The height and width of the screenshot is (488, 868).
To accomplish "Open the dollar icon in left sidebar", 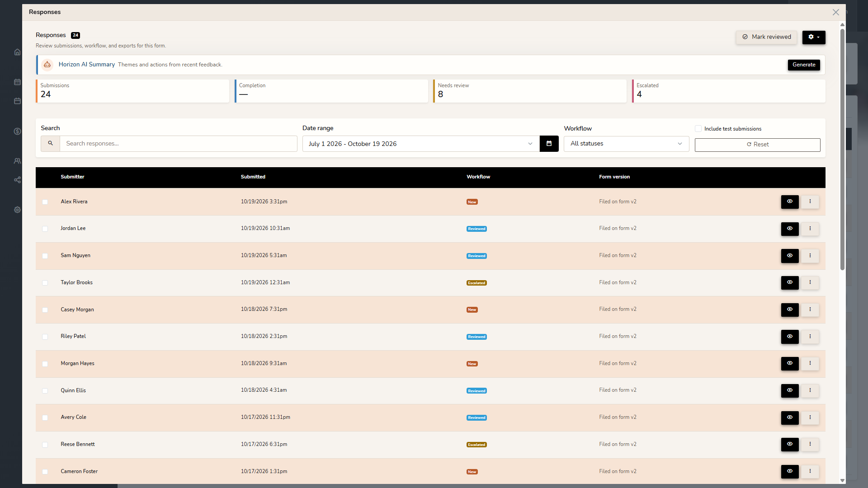I will 17,131.
